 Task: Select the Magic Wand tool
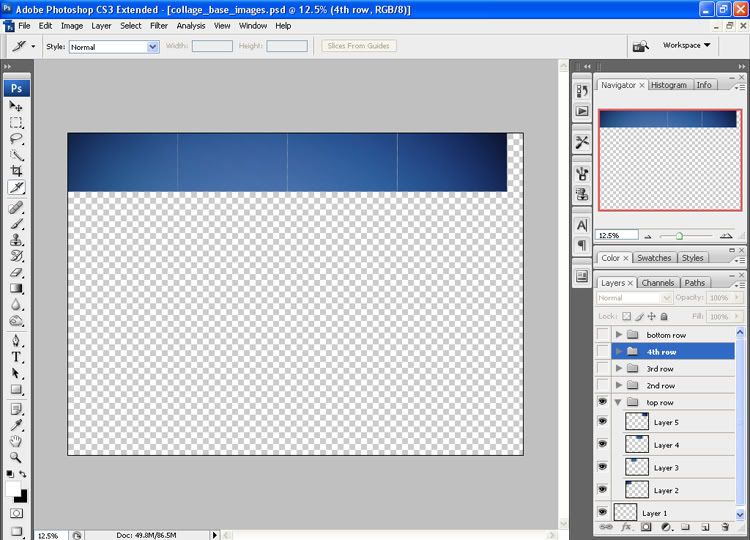coord(16,155)
